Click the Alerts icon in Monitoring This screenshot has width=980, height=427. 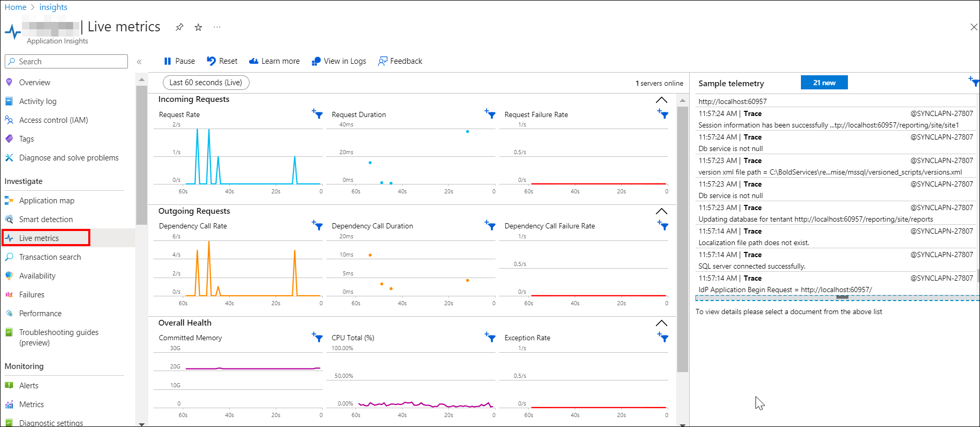9,385
